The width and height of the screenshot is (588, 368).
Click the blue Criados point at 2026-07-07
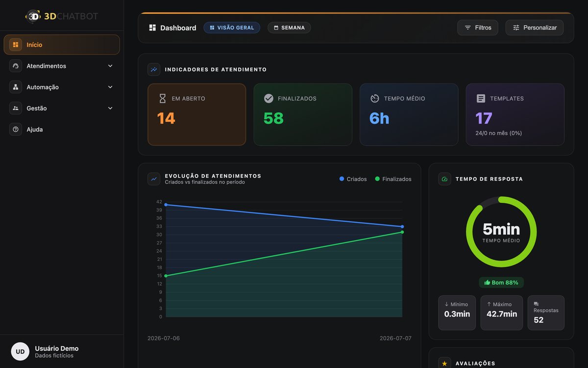coord(402,227)
